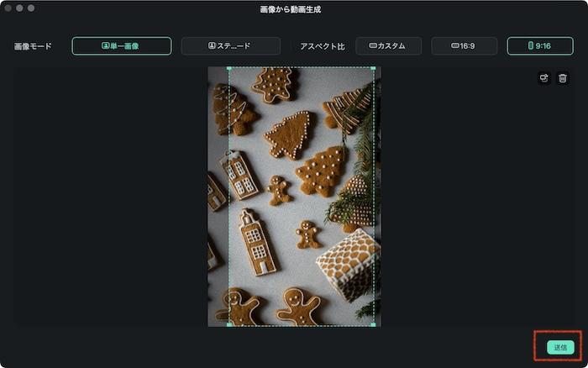Choose the カスタム aspect ratio
The height and width of the screenshot is (368, 588).
coord(388,46)
